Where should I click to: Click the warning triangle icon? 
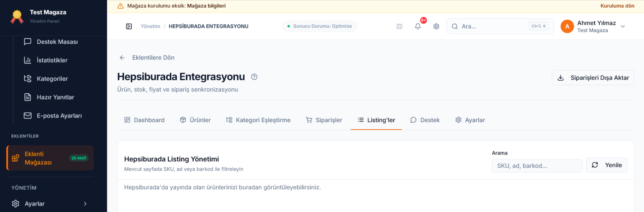(120, 6)
